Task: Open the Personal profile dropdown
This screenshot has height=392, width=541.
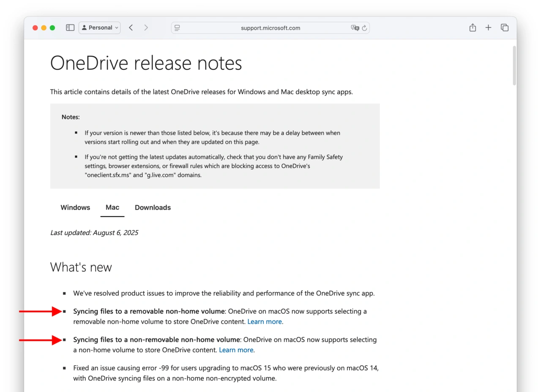Action: pyautogui.click(x=100, y=27)
